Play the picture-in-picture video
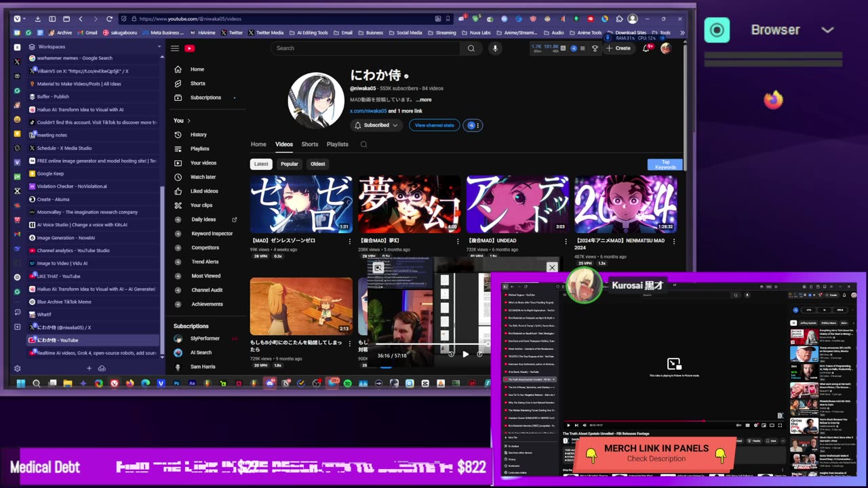 point(465,354)
